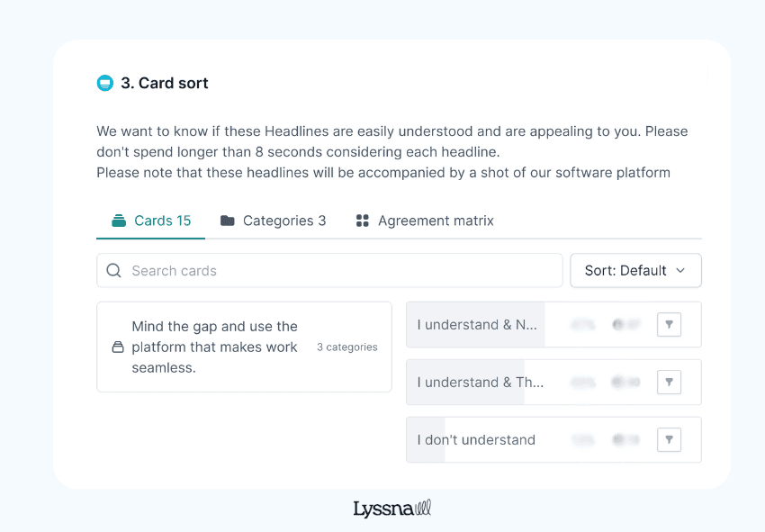The width and height of the screenshot is (765, 532).
Task: Click the magnifying glass search icon
Action: click(113, 270)
